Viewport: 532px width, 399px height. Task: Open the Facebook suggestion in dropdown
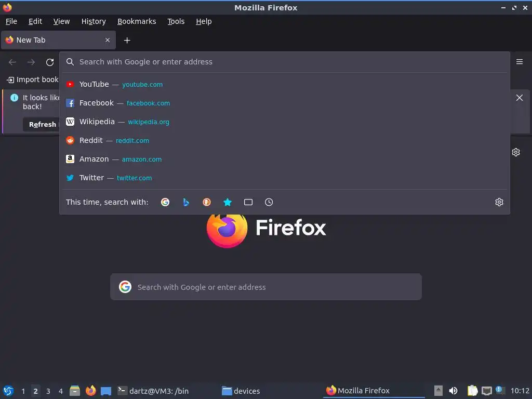[284, 103]
